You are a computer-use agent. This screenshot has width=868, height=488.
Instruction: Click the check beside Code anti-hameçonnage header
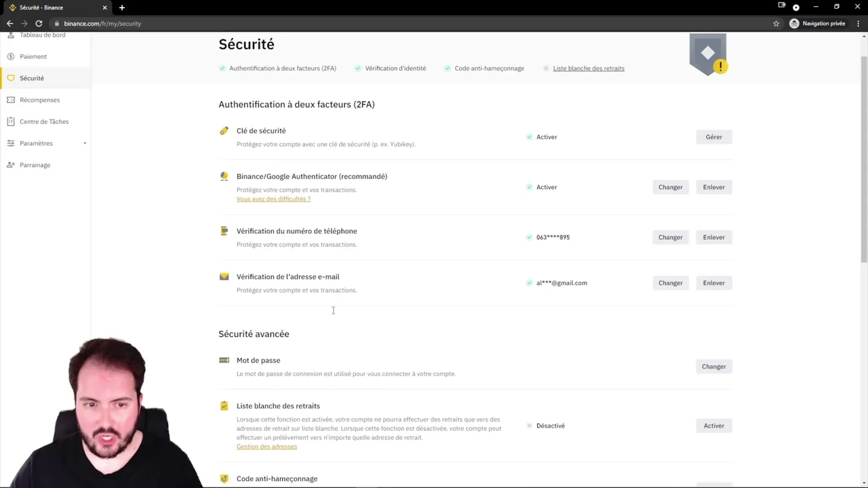pos(448,68)
